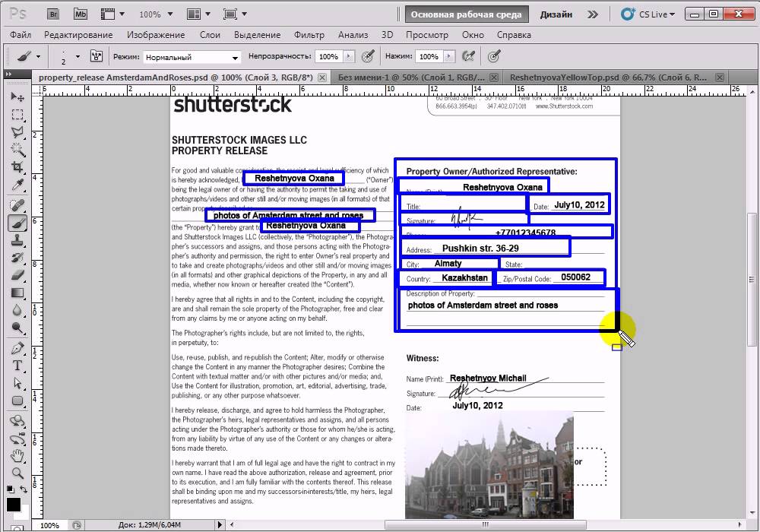Select the Pen tool
The height and width of the screenshot is (532, 760).
(x=17, y=348)
